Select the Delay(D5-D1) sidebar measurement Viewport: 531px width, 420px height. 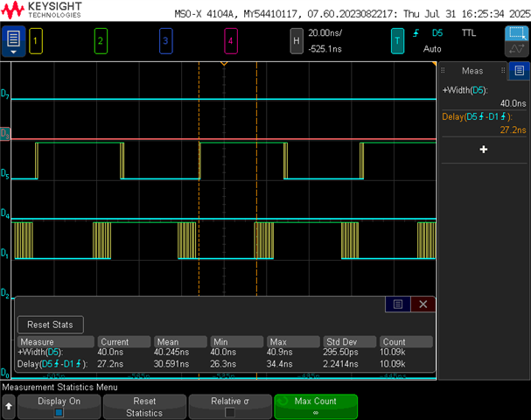(x=484, y=123)
